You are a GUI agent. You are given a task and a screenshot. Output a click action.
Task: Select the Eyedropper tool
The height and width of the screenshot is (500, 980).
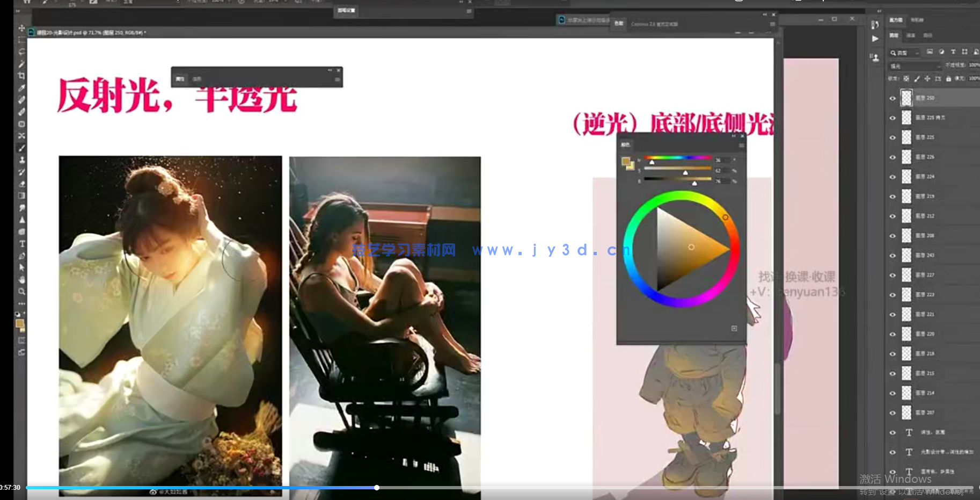tap(21, 88)
